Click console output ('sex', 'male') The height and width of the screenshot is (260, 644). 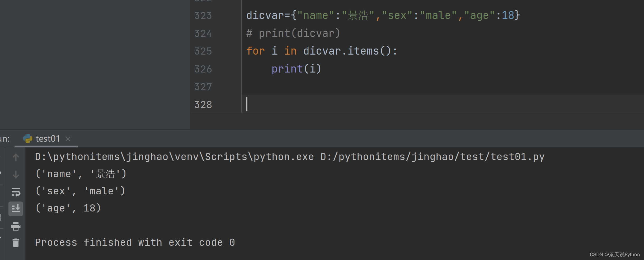[x=80, y=191]
